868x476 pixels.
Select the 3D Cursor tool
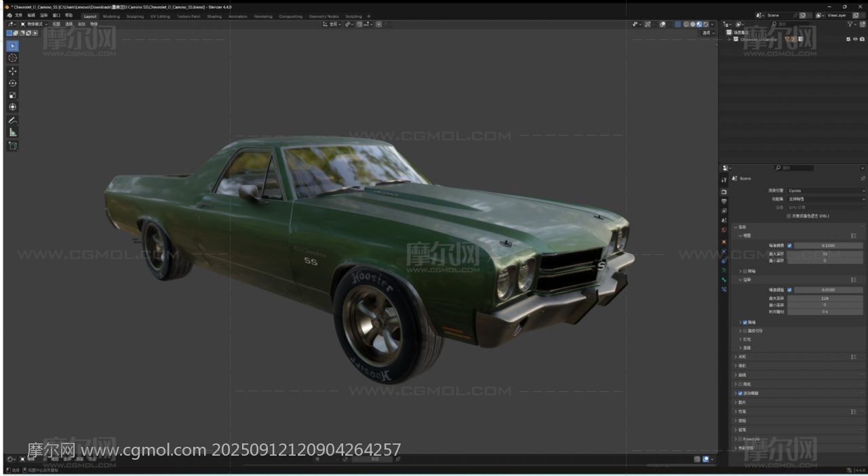coord(12,58)
